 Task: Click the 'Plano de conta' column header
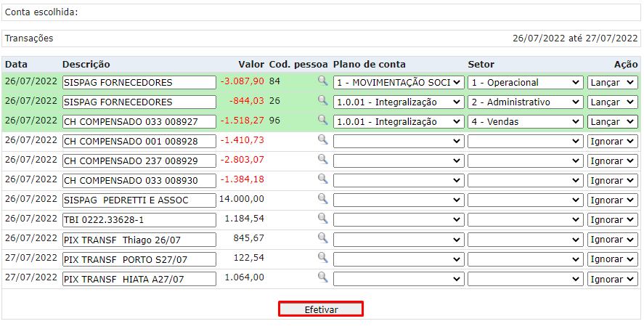[370, 65]
